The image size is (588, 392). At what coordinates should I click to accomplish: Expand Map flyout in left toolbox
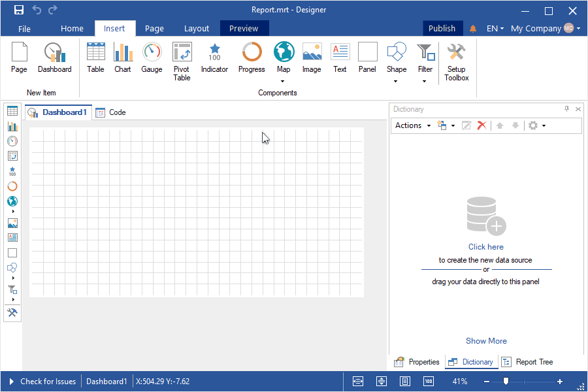[x=13, y=211]
